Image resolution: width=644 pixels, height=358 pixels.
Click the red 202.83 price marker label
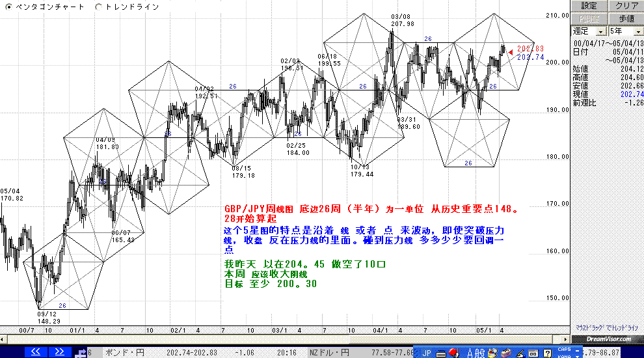[530, 49]
